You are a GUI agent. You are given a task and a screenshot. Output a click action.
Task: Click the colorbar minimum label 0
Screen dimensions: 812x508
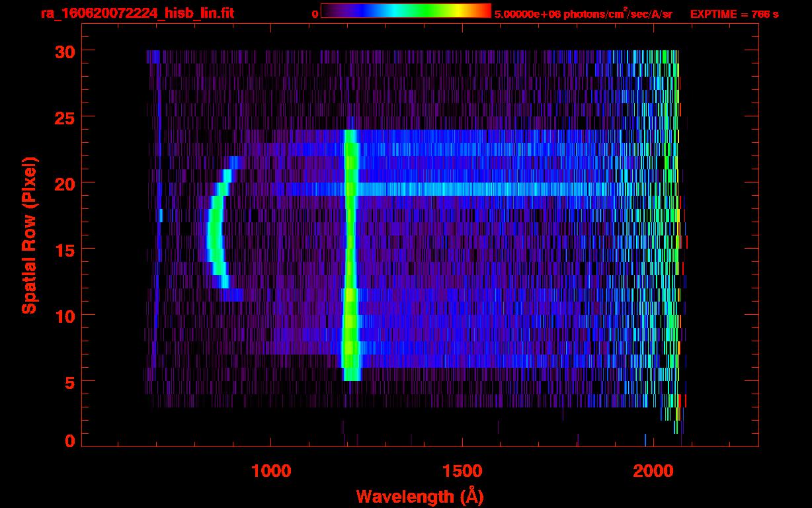pos(315,14)
